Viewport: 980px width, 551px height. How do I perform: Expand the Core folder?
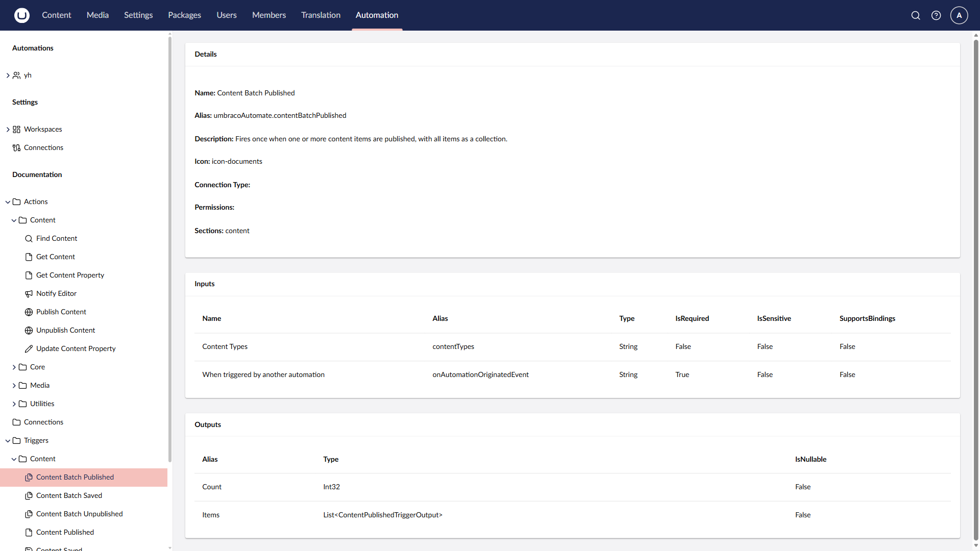[14, 367]
